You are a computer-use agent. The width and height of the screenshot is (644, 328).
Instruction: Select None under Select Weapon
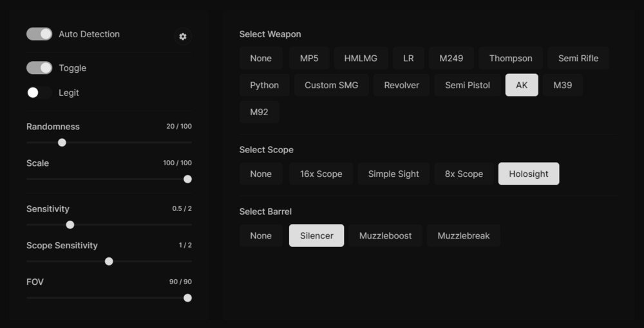coord(261,59)
